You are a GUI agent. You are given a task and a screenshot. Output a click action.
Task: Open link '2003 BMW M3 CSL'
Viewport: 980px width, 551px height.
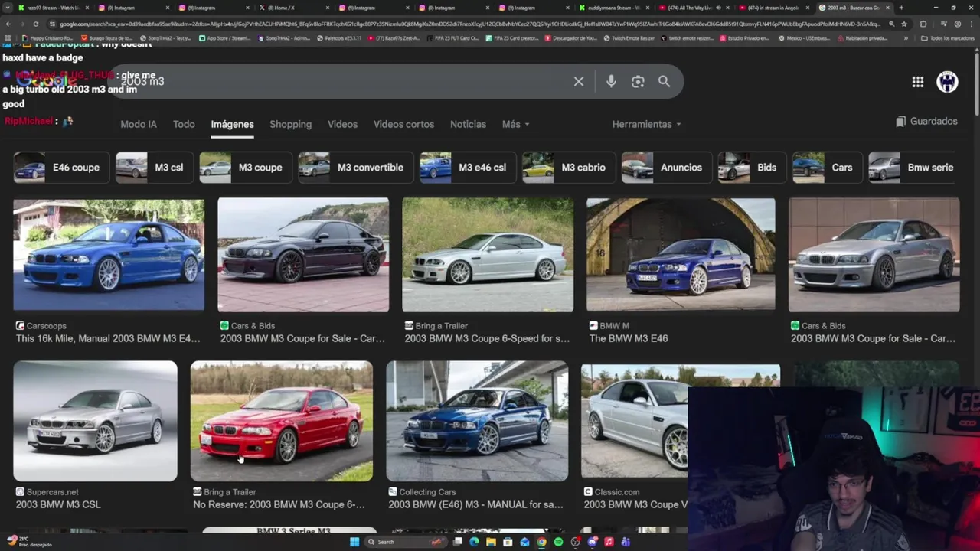click(x=58, y=504)
